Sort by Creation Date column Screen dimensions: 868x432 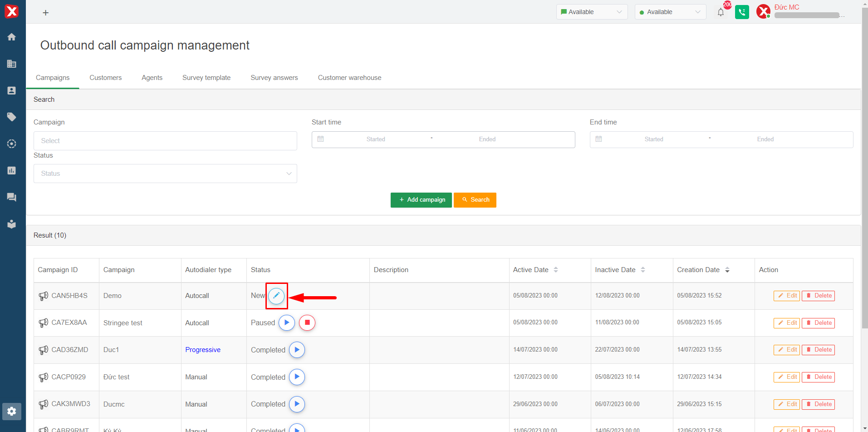coord(727,270)
